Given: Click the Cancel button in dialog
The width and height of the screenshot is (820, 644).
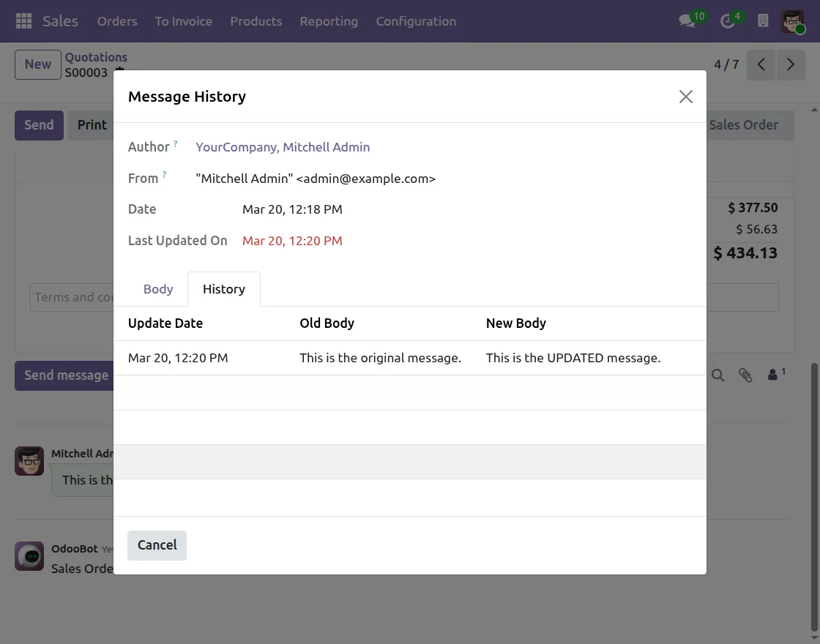Looking at the screenshot, I should coord(157,545).
